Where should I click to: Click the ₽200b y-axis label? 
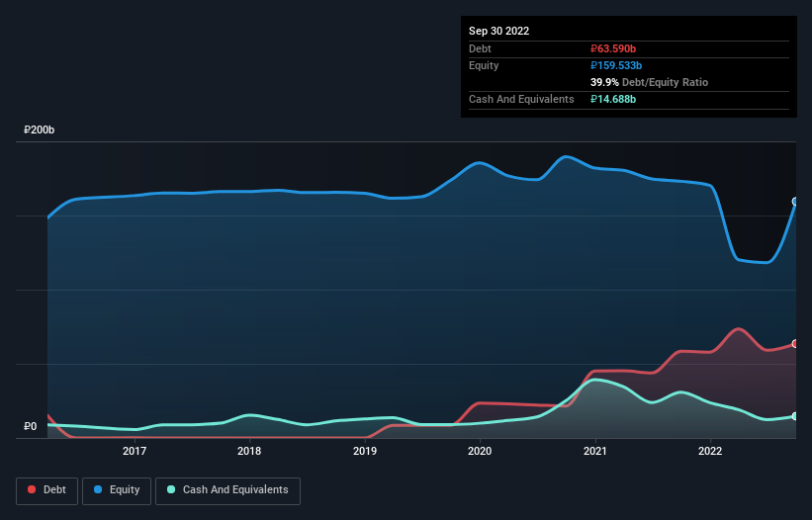(39, 130)
